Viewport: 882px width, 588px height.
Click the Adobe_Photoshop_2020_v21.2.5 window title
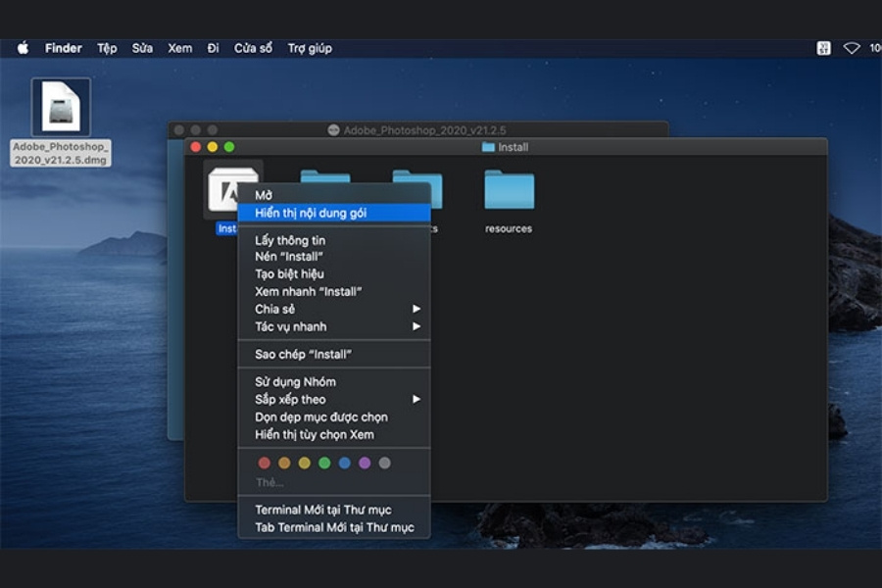pyautogui.click(x=424, y=130)
